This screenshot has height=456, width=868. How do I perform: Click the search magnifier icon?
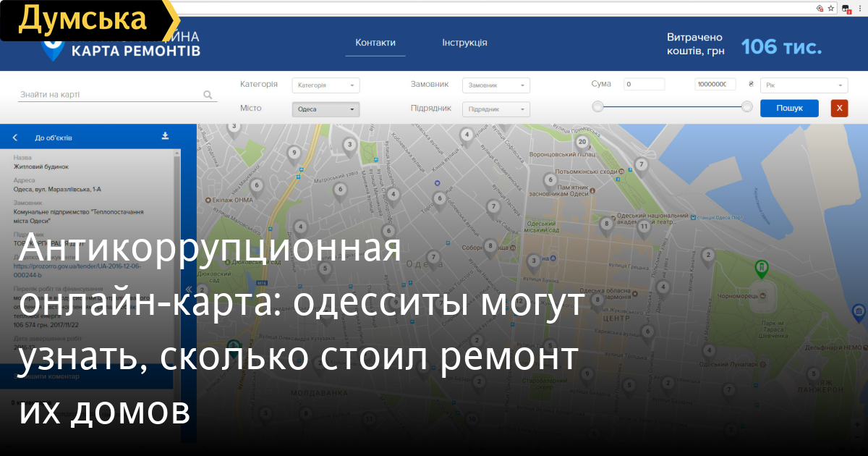pos(208,95)
